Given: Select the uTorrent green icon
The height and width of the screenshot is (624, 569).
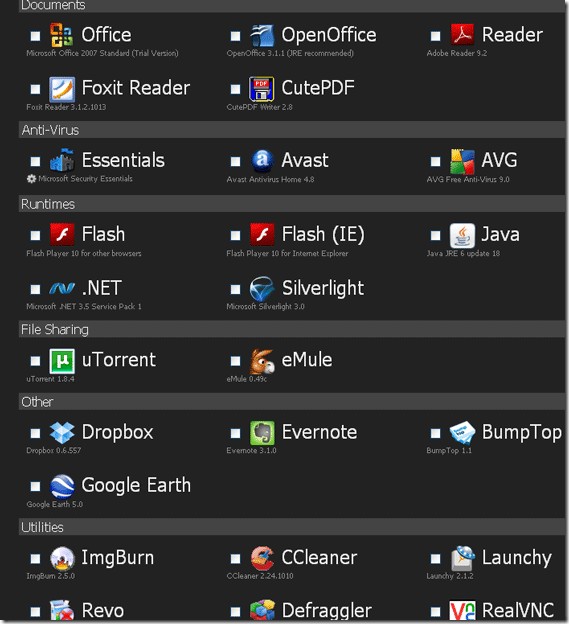Looking at the screenshot, I should pos(62,361).
